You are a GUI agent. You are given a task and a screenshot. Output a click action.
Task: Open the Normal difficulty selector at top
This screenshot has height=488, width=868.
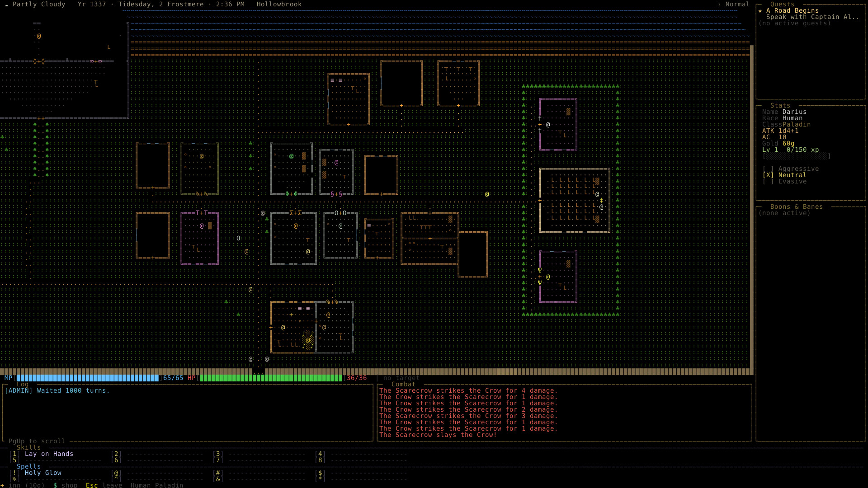pos(734,5)
